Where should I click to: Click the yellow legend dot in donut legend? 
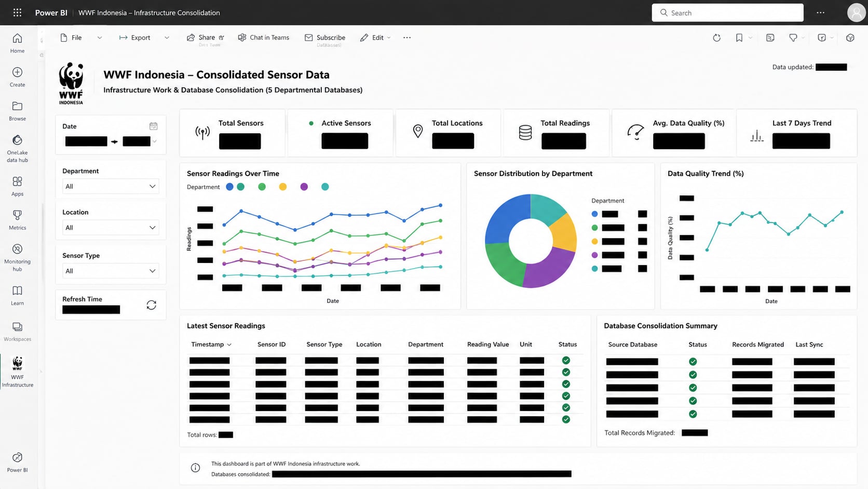coord(595,241)
